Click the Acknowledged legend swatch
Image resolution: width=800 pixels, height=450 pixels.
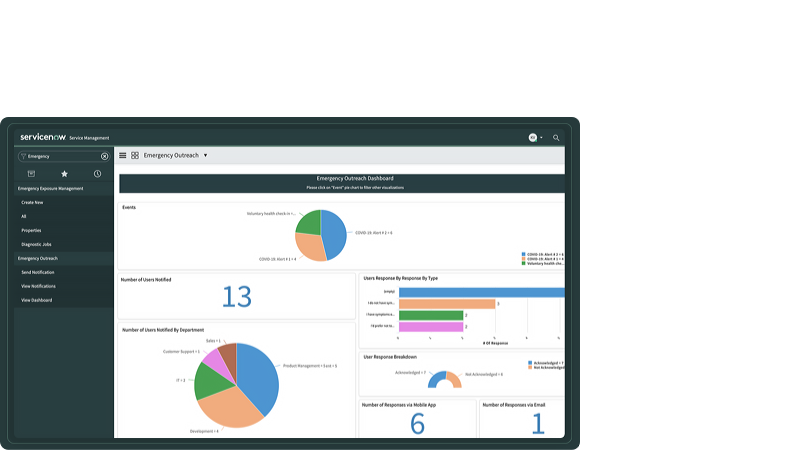530,363
